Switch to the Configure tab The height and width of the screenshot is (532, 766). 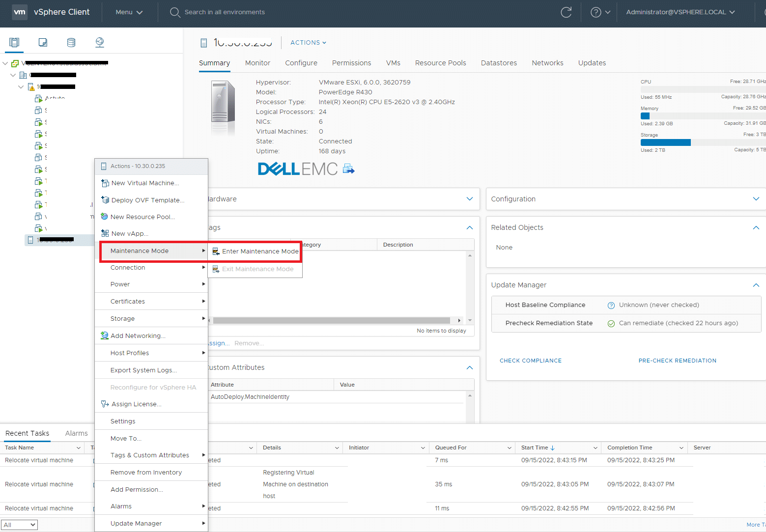coord(301,63)
